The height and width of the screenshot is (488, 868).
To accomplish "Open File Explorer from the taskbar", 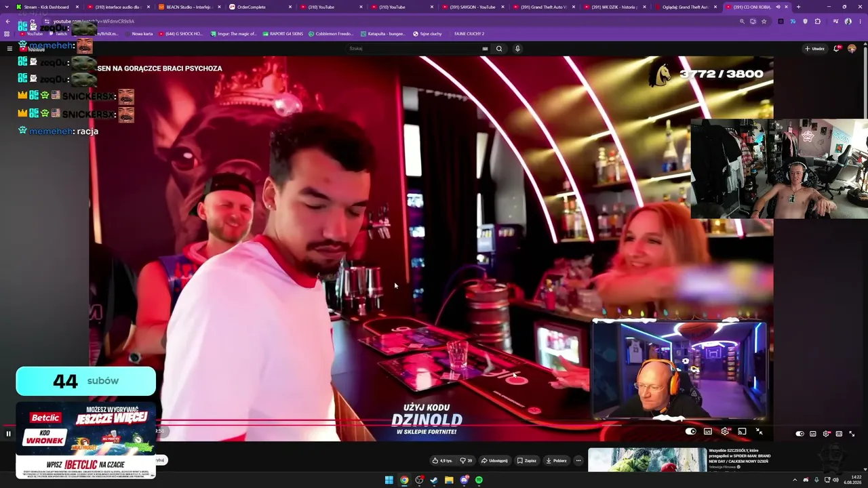I will click(449, 480).
